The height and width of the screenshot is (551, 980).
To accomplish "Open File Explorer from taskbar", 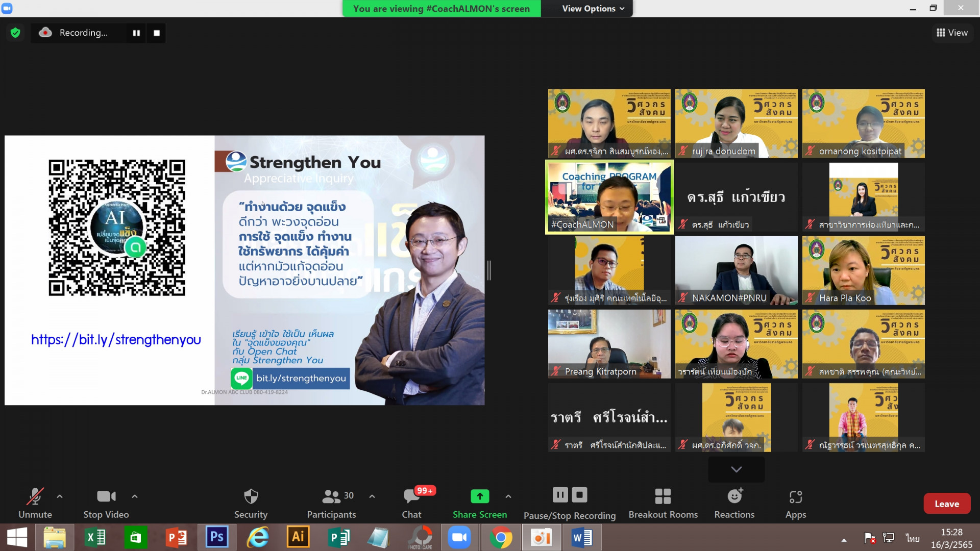I will (55, 538).
